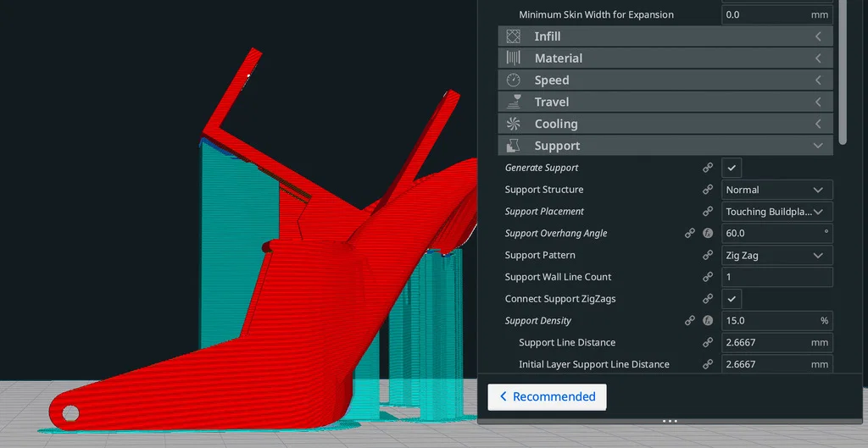Image resolution: width=868 pixels, height=448 pixels.
Task: Click the Support Density label
Action: click(537, 321)
